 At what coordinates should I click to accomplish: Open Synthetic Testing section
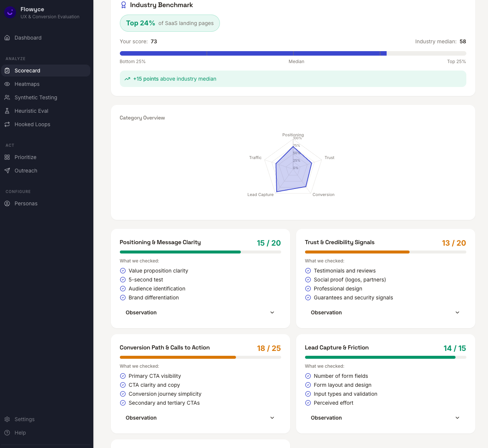[x=46, y=97]
